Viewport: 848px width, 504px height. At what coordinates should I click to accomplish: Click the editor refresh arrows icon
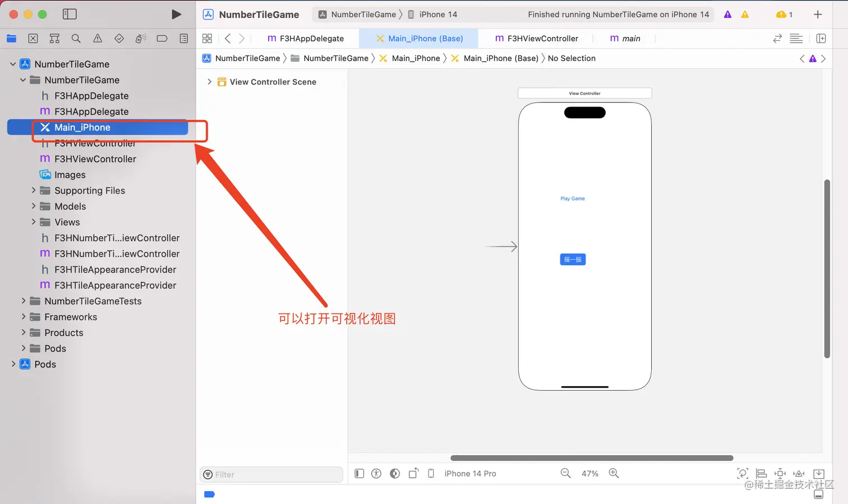[777, 38]
